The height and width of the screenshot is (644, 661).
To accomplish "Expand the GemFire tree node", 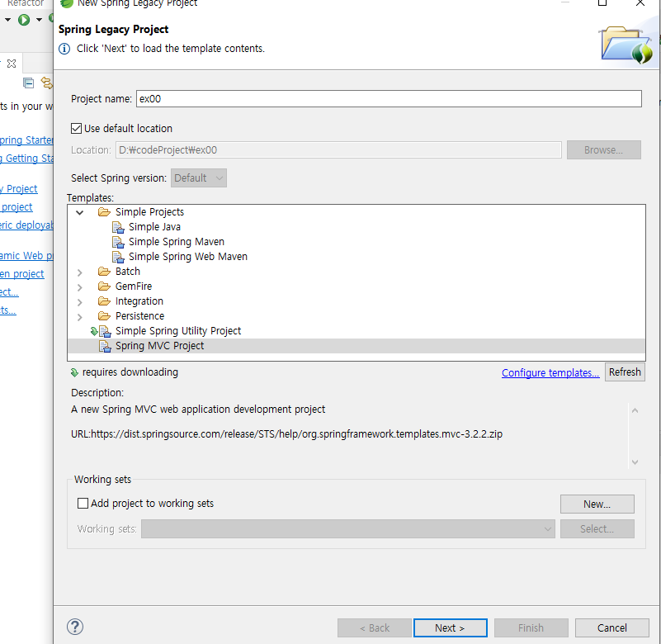I will coord(80,287).
